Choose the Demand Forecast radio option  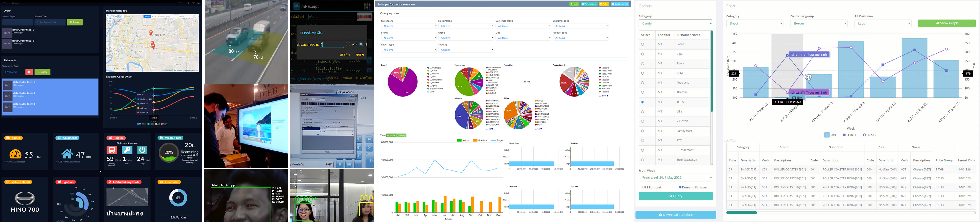click(x=681, y=187)
